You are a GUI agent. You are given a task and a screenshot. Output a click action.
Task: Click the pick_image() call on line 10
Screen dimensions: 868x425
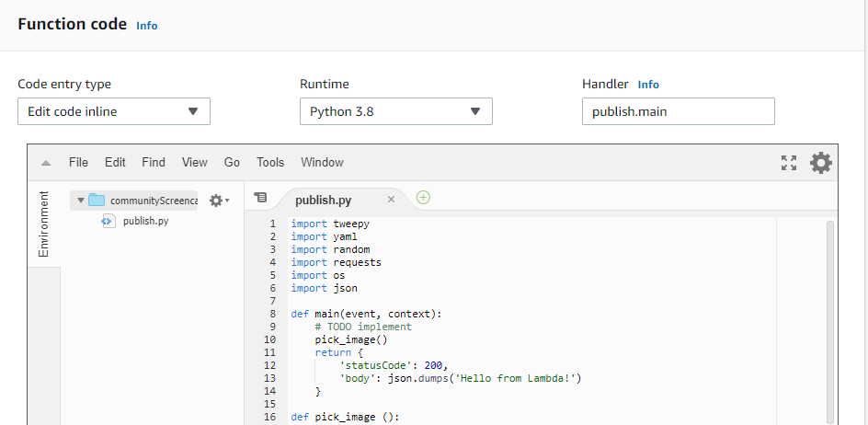351,339
